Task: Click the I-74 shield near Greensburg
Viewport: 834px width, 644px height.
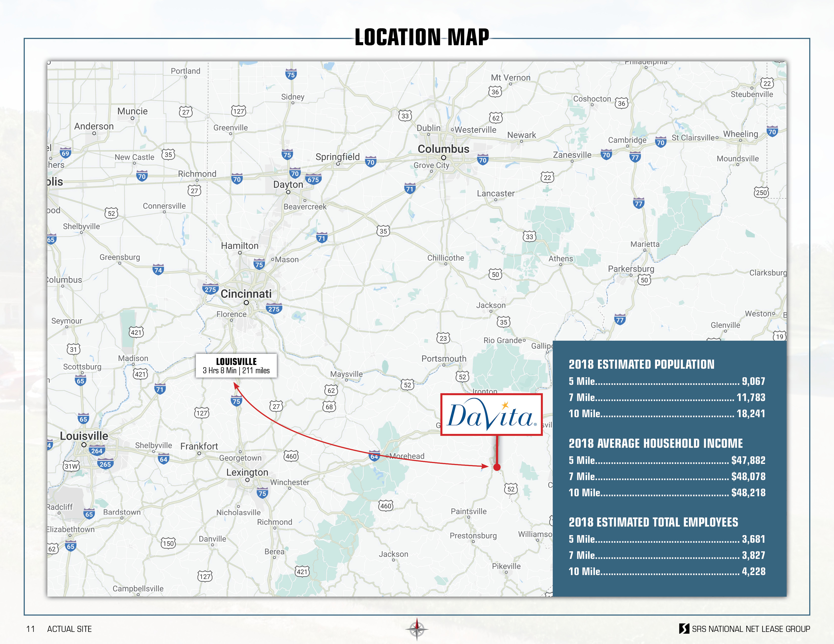Action: point(158,270)
